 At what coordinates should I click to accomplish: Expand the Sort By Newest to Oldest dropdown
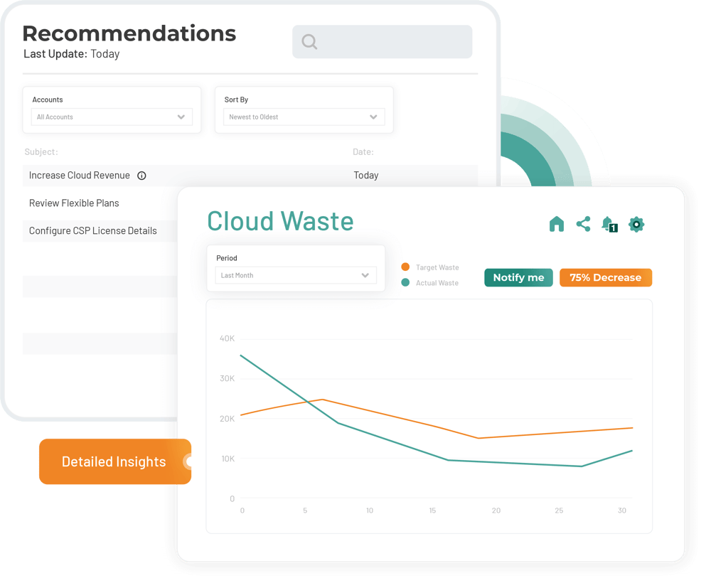[304, 117]
